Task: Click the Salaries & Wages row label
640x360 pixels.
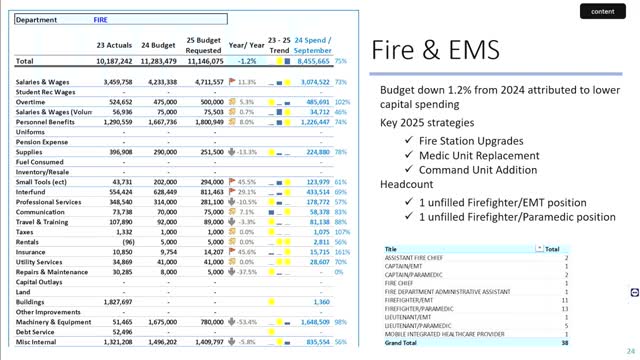Action: coord(42,82)
